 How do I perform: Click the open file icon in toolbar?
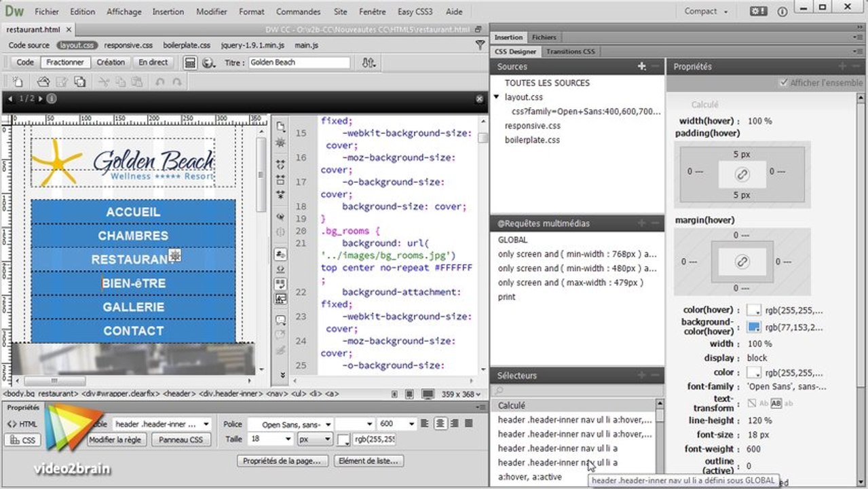[x=43, y=81]
